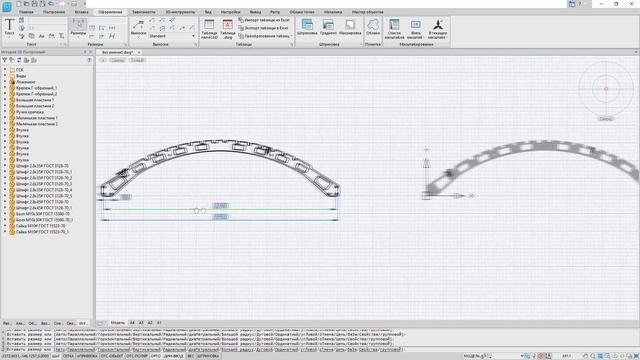Screen dimensions: 640x360
Task: Select the Градиент fill tool
Action: [328, 27]
